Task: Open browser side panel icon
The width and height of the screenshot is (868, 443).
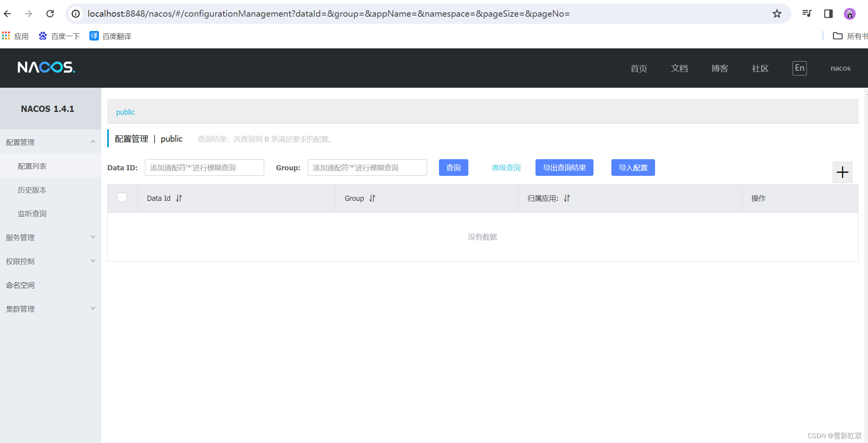Action: click(828, 14)
